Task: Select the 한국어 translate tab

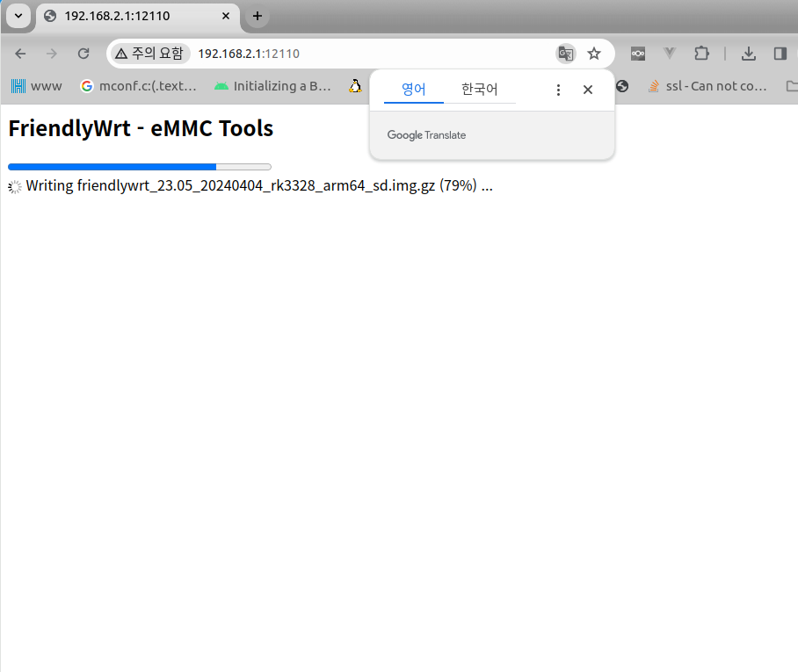Action: point(479,90)
